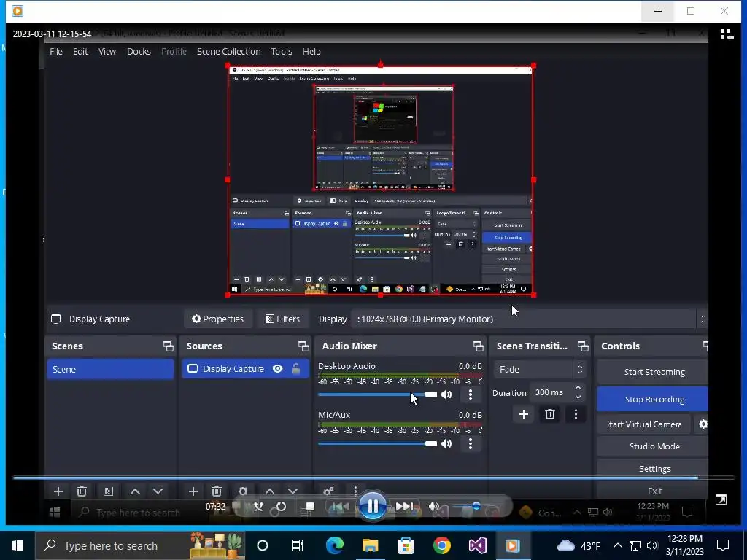Open Filters for the Display Capture source
The height and width of the screenshot is (560, 747).
click(282, 319)
